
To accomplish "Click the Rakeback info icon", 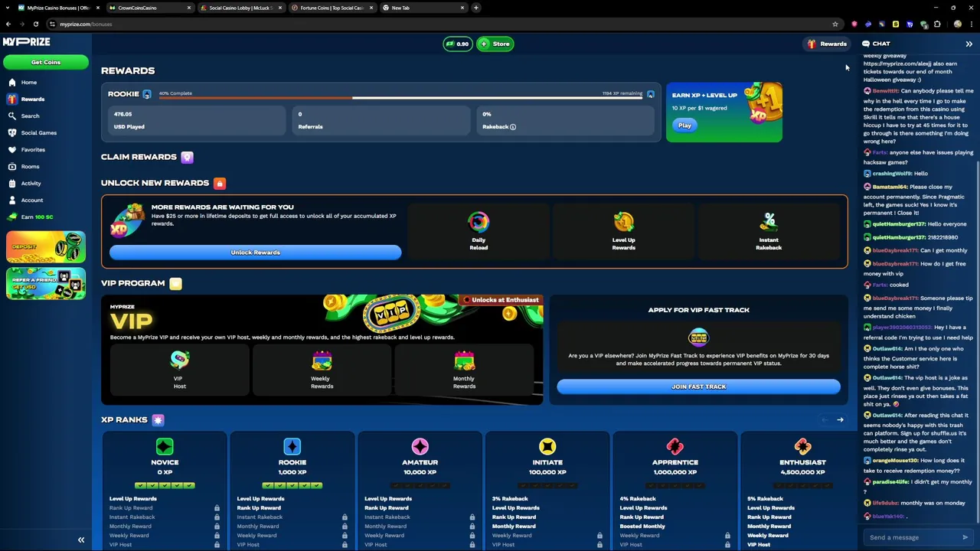I will [x=513, y=126].
